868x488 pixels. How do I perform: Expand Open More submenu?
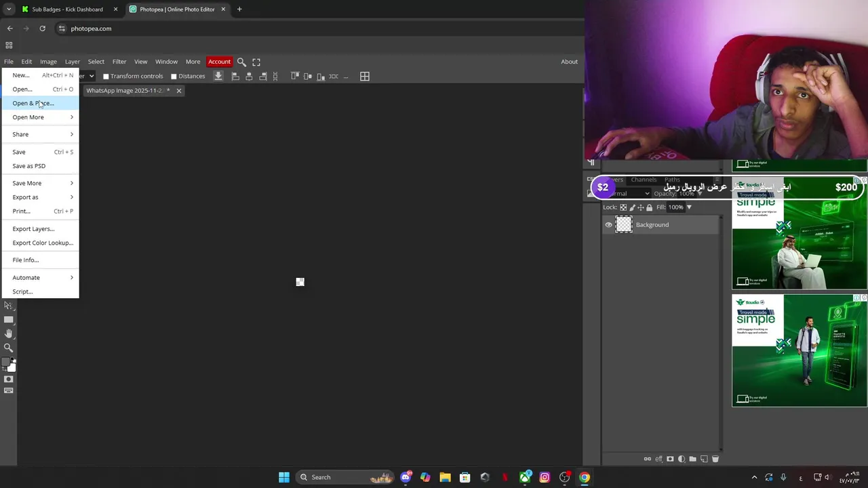tap(41, 117)
